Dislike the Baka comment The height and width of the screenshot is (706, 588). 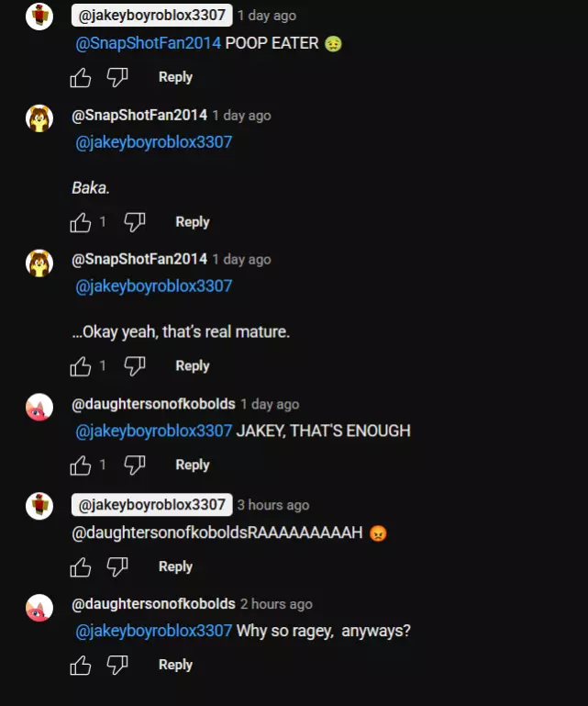point(135,222)
